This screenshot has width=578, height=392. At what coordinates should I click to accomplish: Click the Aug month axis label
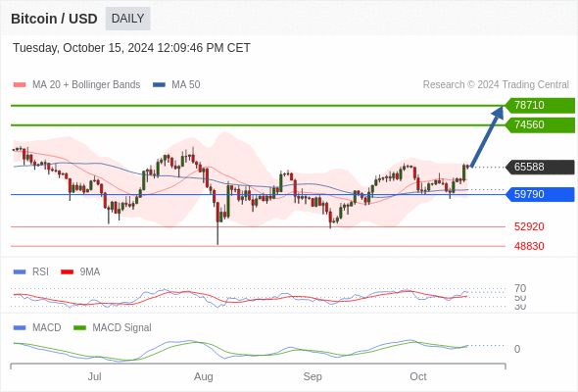(204, 377)
